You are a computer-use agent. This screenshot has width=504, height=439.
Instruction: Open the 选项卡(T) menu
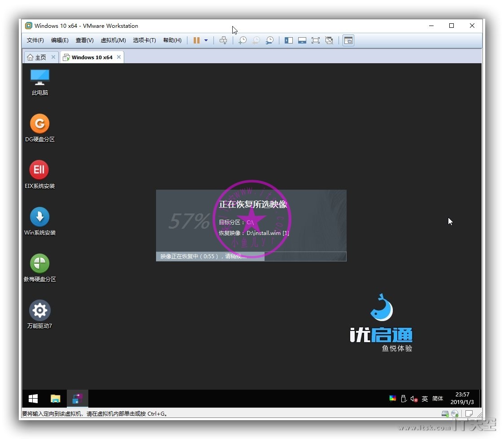click(x=144, y=40)
